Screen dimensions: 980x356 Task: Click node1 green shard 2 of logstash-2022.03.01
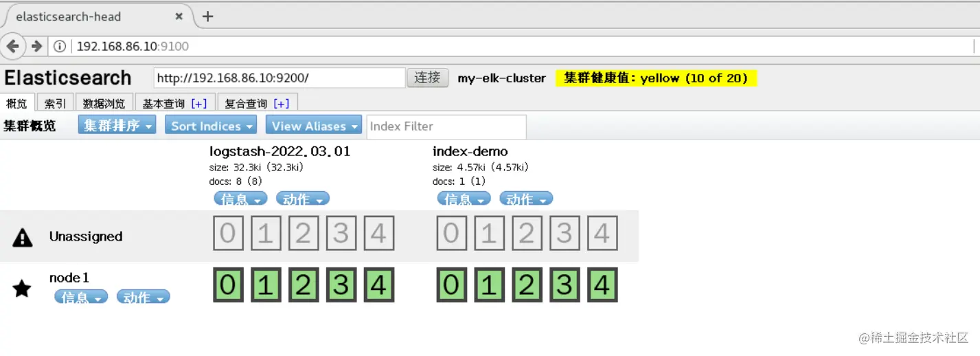[x=304, y=285]
